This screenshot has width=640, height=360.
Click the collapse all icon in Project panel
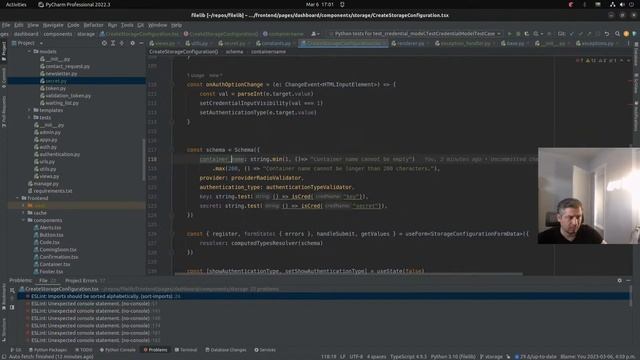122,43
